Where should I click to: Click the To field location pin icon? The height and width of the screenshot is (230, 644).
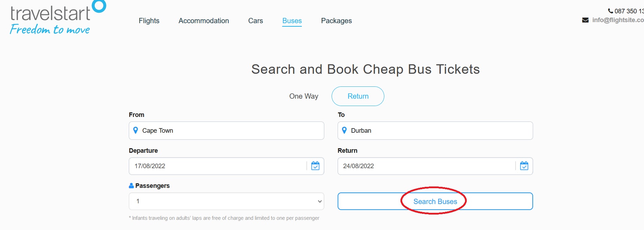[x=344, y=131]
